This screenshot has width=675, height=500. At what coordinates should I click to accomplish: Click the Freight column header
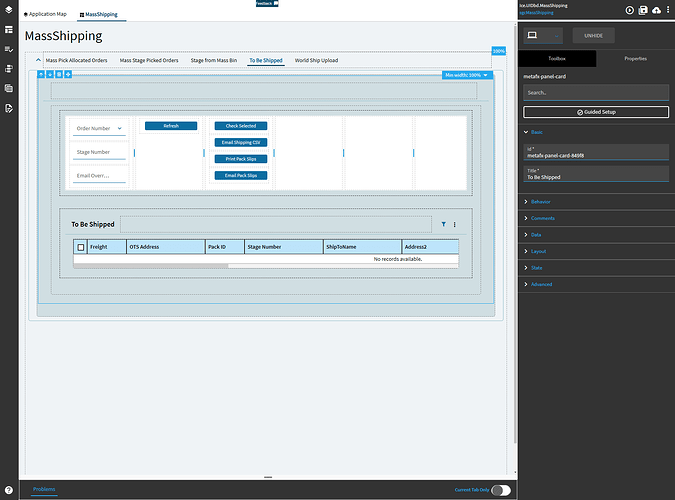[x=107, y=247]
